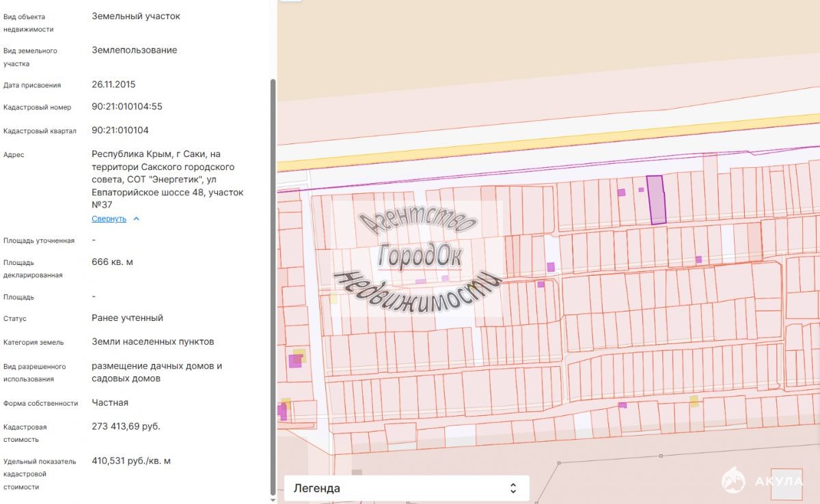Viewport: 820px width, 504px height.
Task: Click the cadastral value 273 413,69 руб.
Action: click(126, 426)
